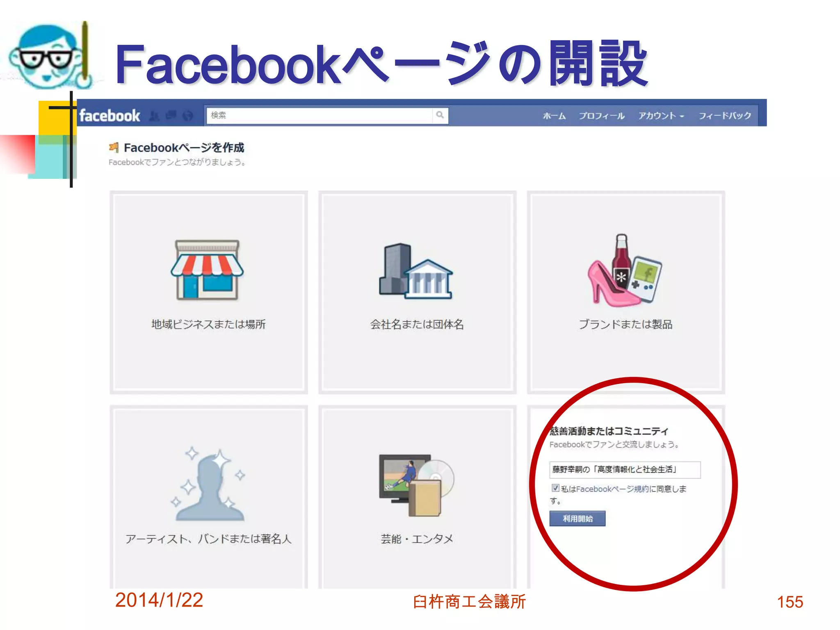This screenshot has width=840, height=630.
Task: Click Facebookでファンと交流しましょう text
Action: pyautogui.click(x=614, y=445)
